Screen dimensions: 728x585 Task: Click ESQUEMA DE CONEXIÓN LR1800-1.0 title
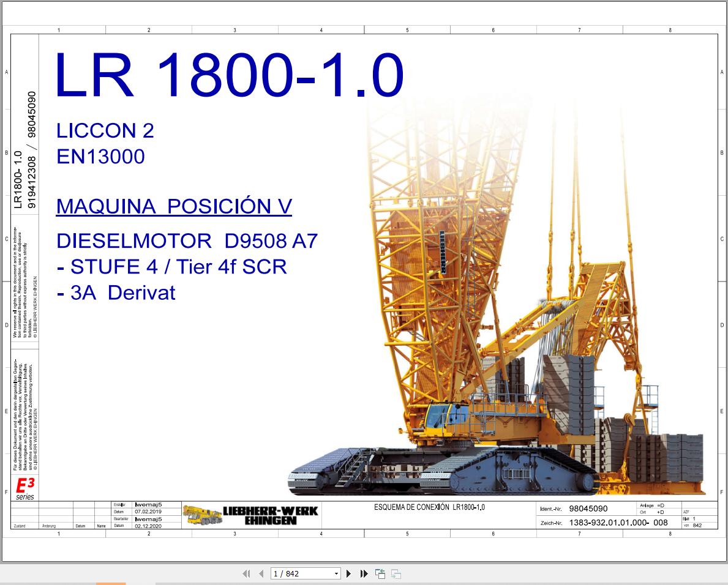coord(429,507)
